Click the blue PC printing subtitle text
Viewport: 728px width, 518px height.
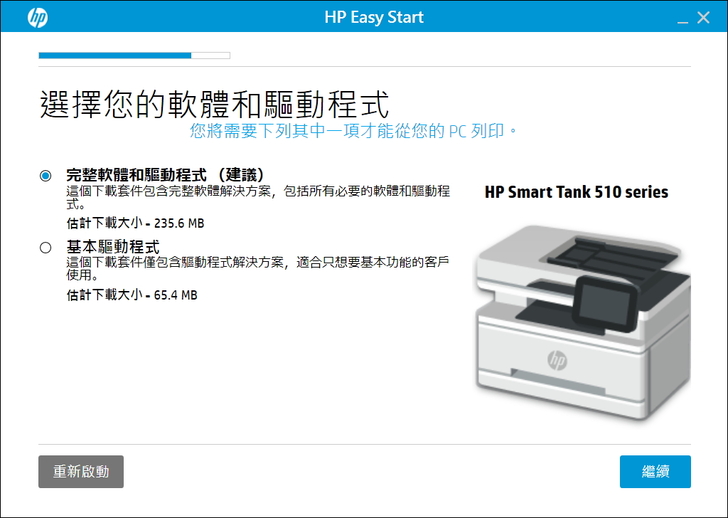point(353,131)
